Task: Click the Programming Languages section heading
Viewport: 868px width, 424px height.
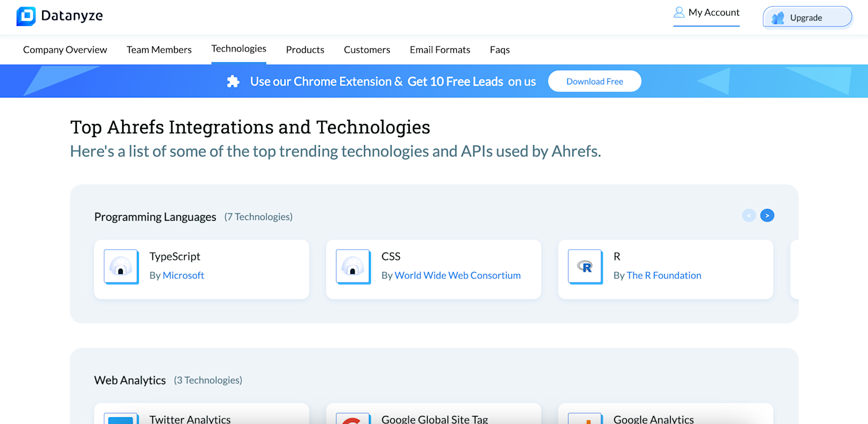Action: 155,217
